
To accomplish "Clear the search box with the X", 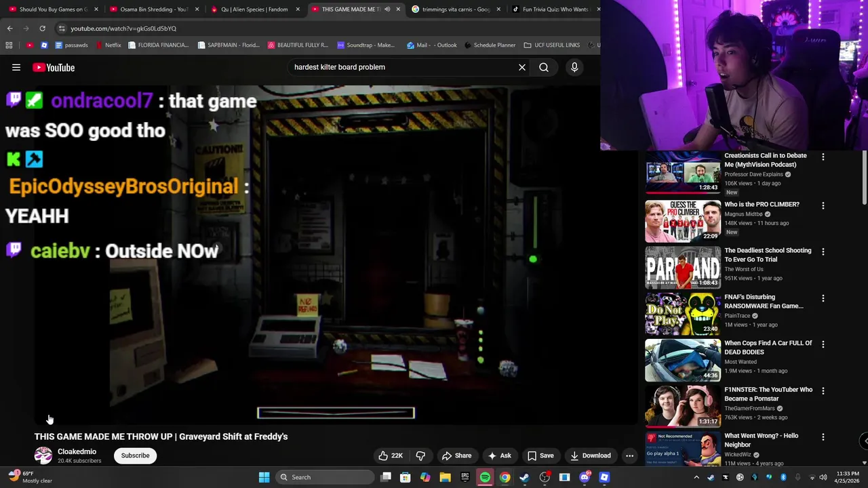I will coord(522,67).
